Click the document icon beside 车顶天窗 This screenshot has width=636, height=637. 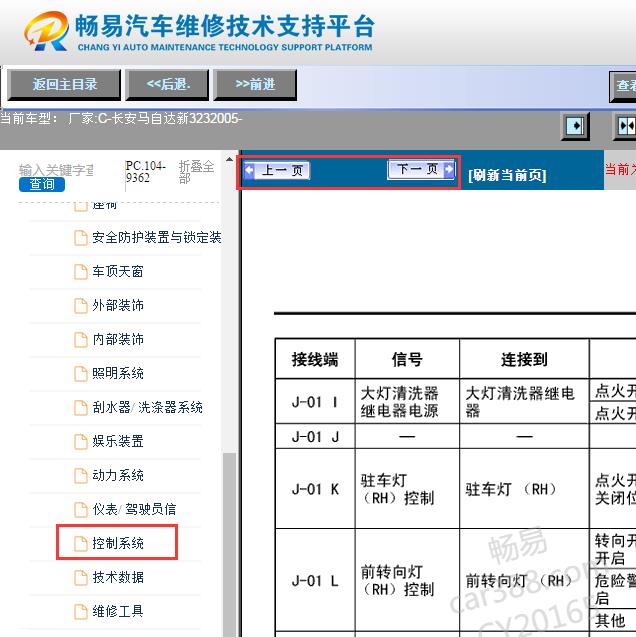pos(80,272)
